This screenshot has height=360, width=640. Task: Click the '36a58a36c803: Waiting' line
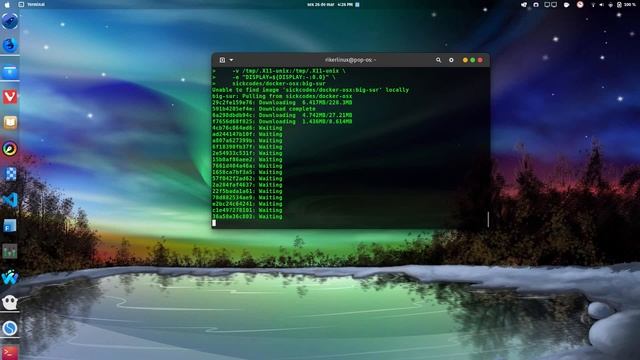click(247, 216)
